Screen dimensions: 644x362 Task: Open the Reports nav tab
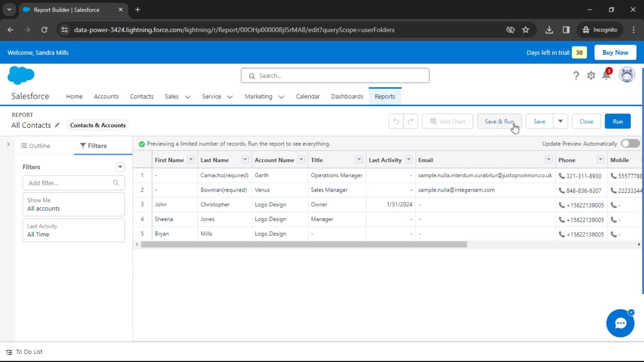(385, 97)
